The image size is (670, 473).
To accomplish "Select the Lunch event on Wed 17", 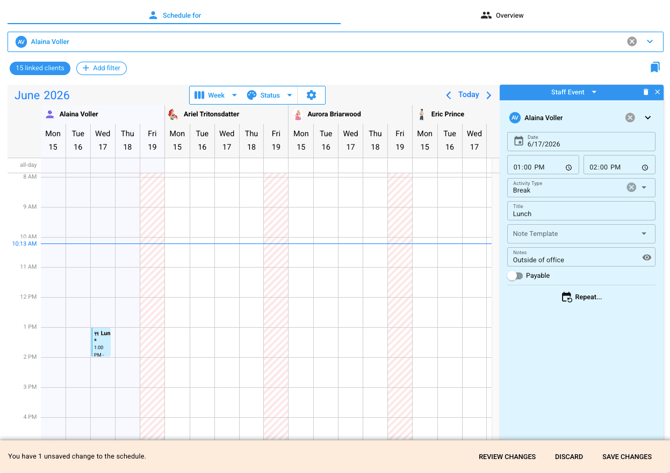I will pos(101,342).
